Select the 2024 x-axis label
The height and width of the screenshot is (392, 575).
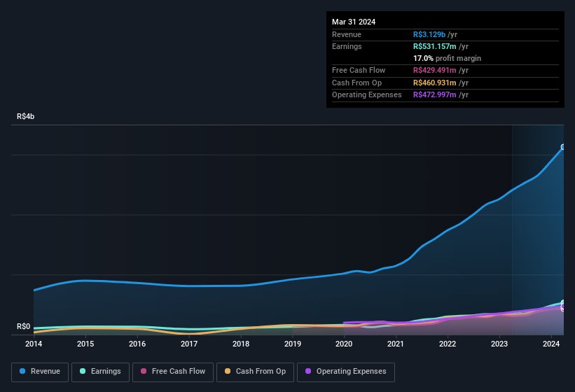click(551, 344)
